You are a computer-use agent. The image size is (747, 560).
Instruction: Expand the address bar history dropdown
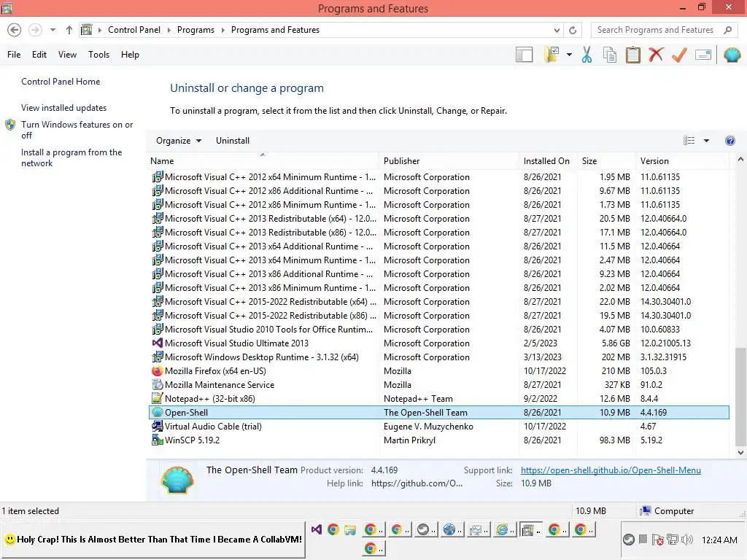click(x=557, y=30)
